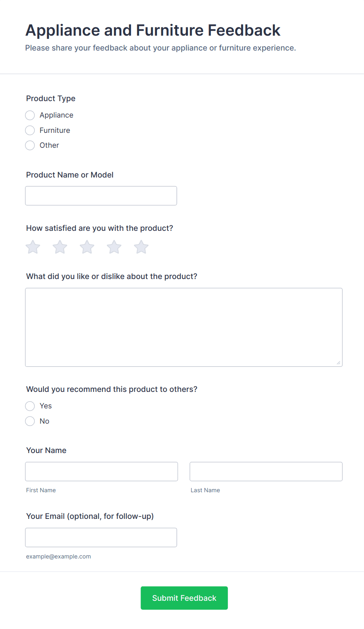Pick the Other product type option
The image size is (364, 629).
tap(30, 145)
